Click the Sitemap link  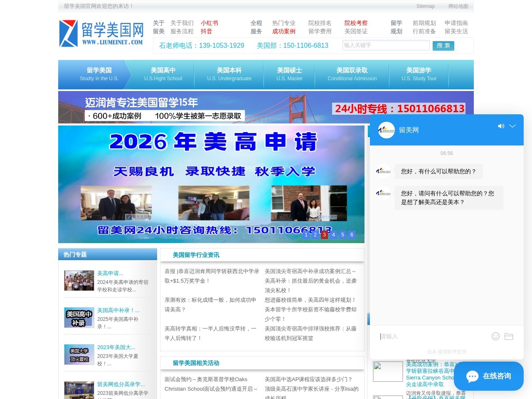426,6
